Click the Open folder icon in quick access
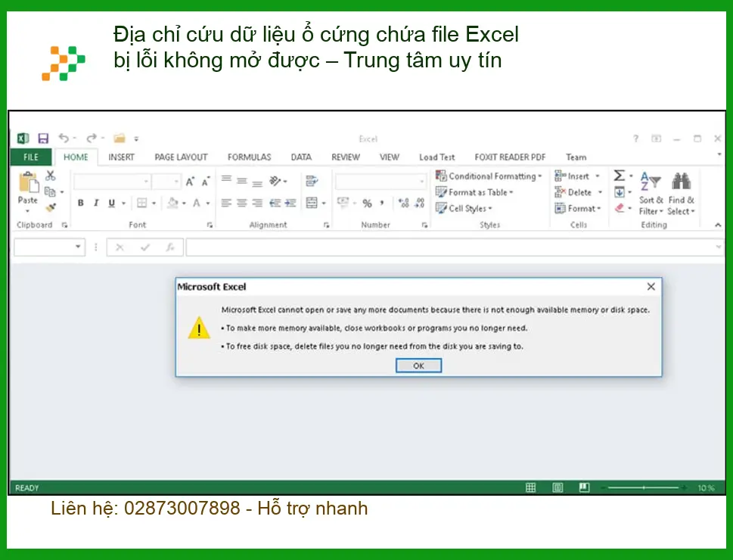The width and height of the screenshot is (733, 560). pyautogui.click(x=120, y=138)
